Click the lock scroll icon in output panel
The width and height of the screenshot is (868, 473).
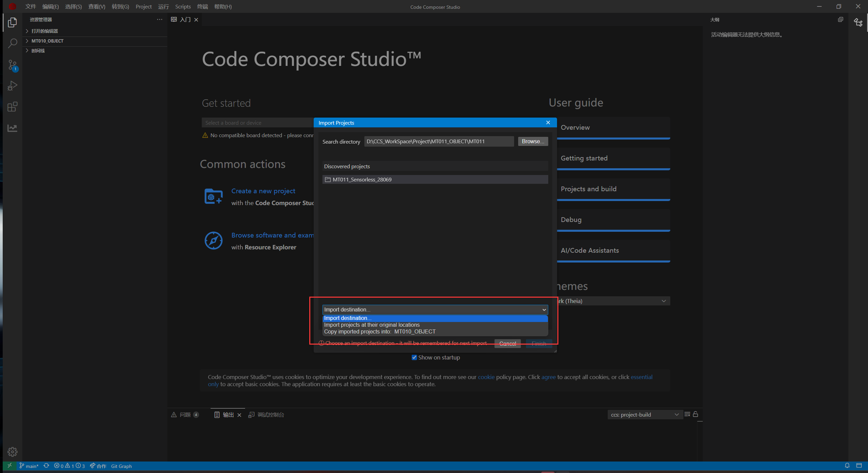(696, 414)
